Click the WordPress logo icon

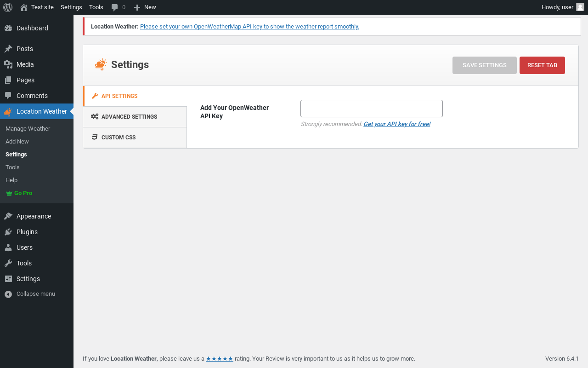tap(8, 7)
